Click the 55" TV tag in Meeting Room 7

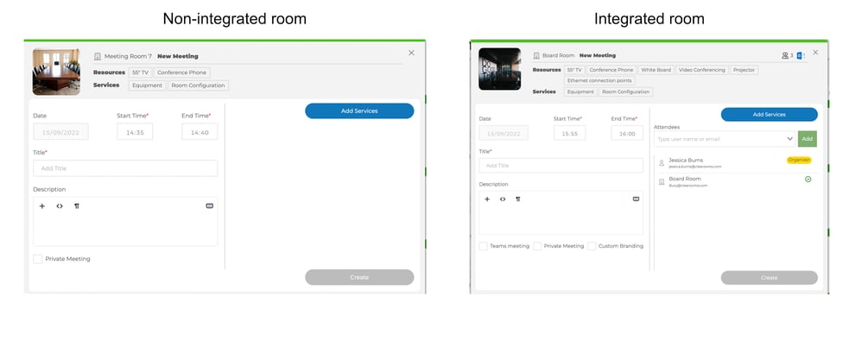pyautogui.click(x=140, y=73)
